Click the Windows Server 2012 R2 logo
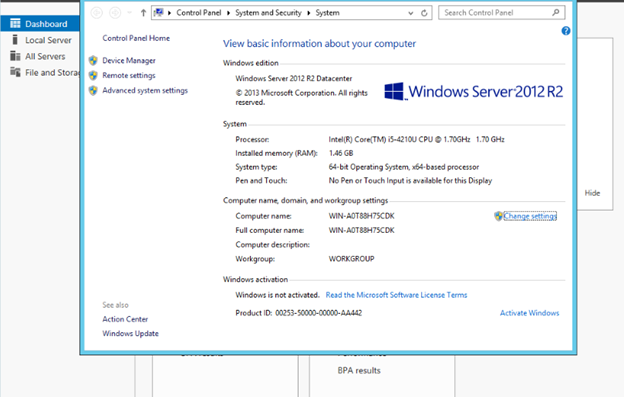The width and height of the screenshot is (624, 397). 474,91
